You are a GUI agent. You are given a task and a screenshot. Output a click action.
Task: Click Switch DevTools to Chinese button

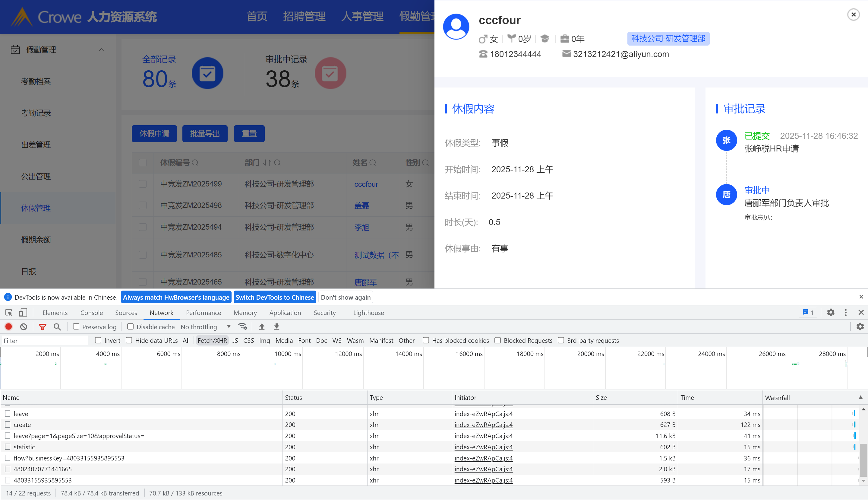pos(274,297)
